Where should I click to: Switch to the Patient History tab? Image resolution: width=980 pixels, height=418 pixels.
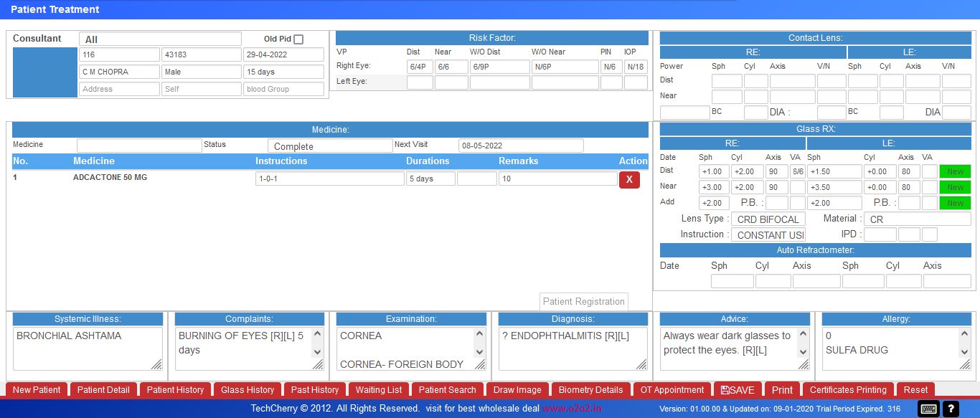pyautogui.click(x=175, y=389)
